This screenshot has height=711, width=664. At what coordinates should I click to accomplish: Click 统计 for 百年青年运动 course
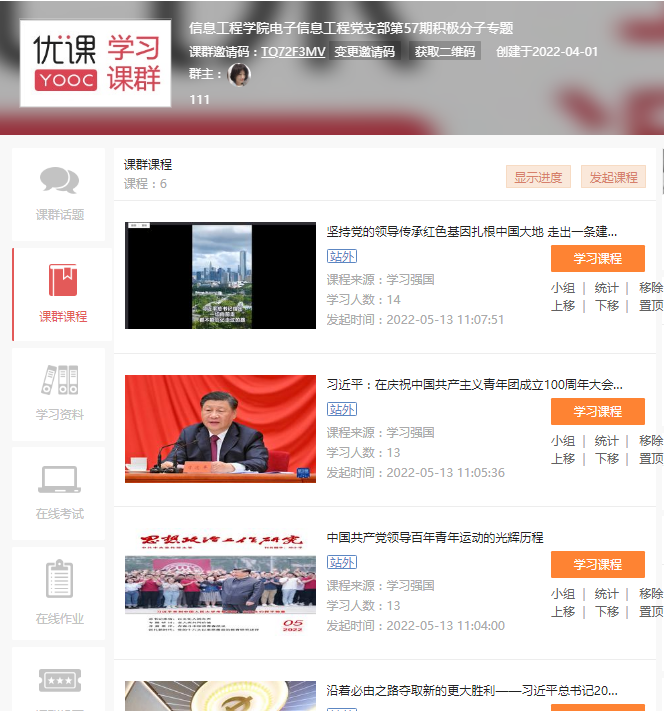pos(606,593)
